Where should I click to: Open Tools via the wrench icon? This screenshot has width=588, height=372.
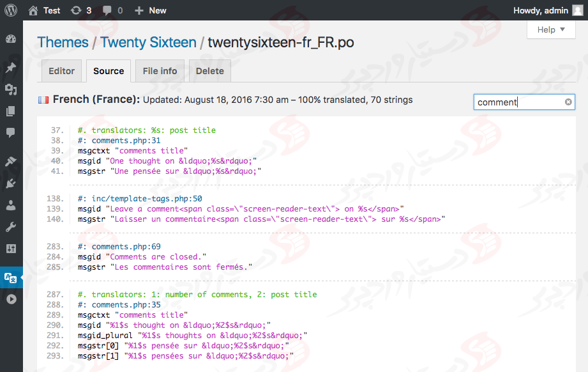11,227
